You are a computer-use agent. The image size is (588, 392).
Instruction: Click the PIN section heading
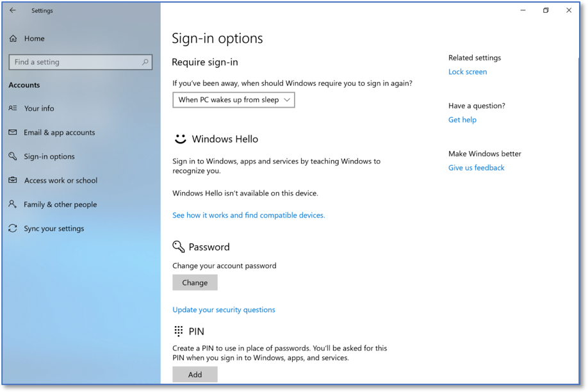(196, 331)
